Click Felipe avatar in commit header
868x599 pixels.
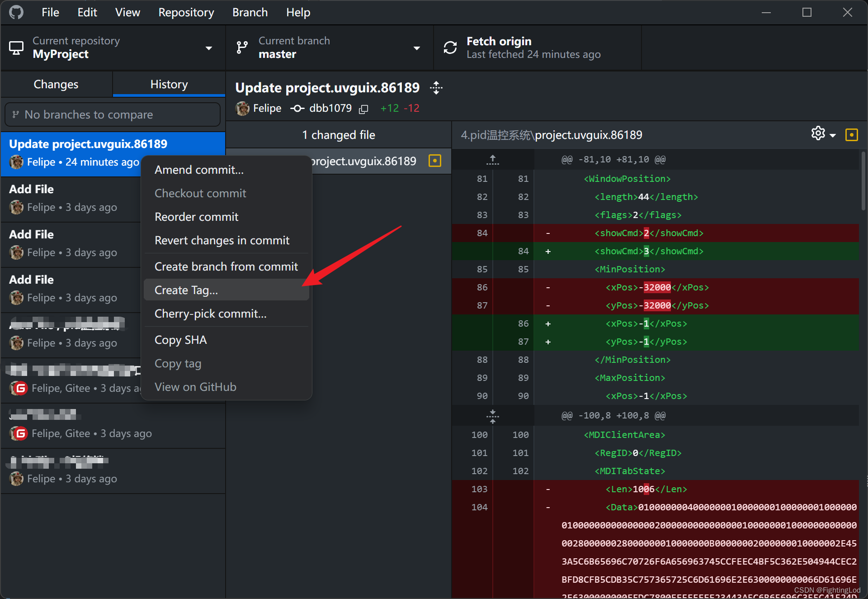243,109
